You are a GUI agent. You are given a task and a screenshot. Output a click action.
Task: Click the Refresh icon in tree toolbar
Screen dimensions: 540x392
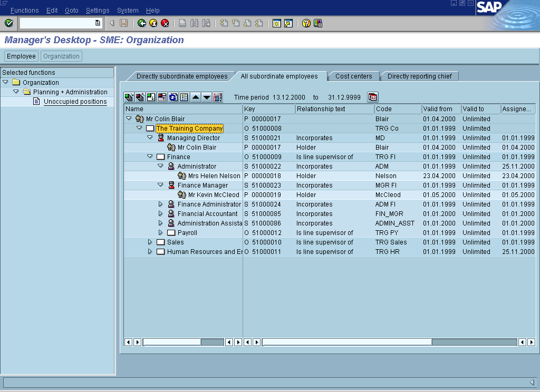[x=173, y=97]
